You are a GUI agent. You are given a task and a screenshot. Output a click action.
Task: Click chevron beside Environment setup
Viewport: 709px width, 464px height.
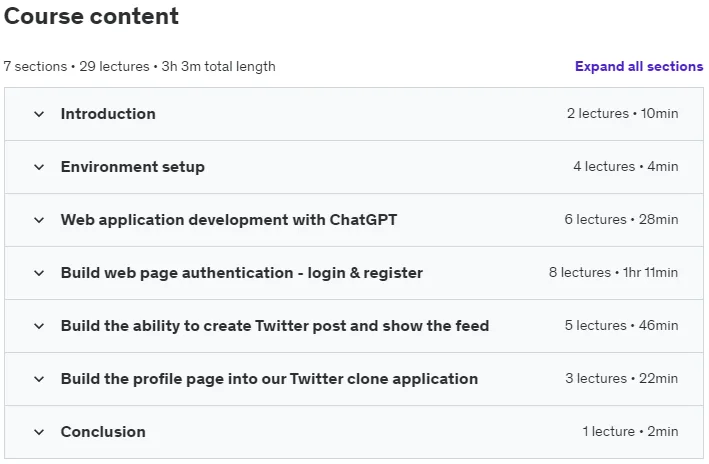[x=39, y=167]
